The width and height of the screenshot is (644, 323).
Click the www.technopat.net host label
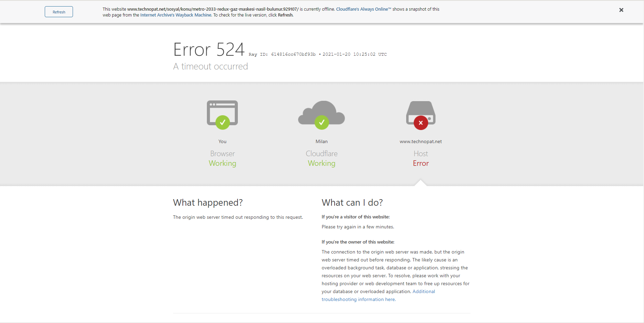pos(421,141)
